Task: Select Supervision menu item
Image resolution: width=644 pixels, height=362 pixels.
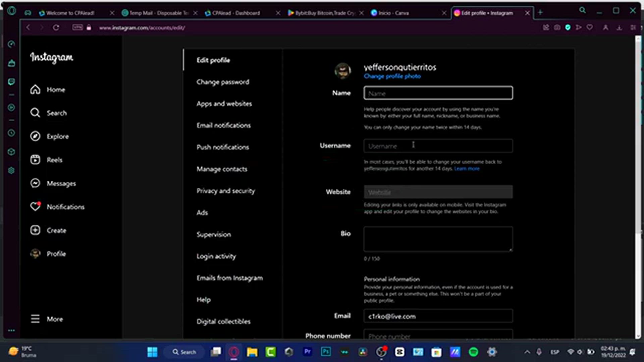Action: tap(214, 235)
